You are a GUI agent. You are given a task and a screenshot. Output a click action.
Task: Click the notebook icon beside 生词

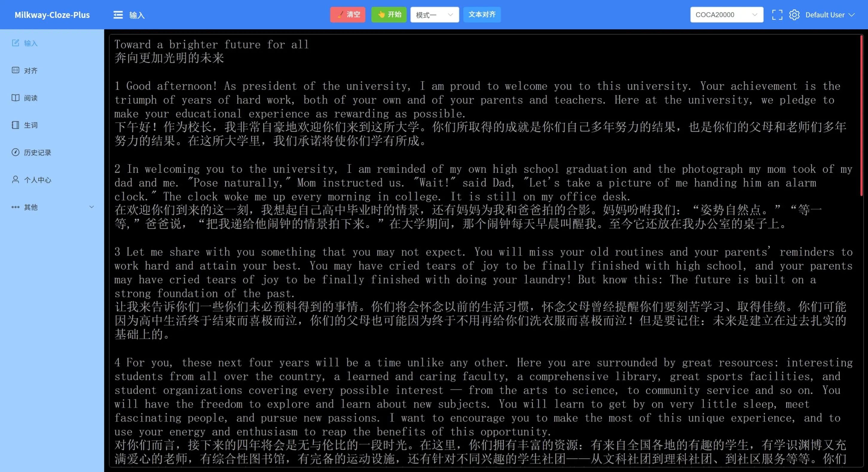pyautogui.click(x=16, y=125)
